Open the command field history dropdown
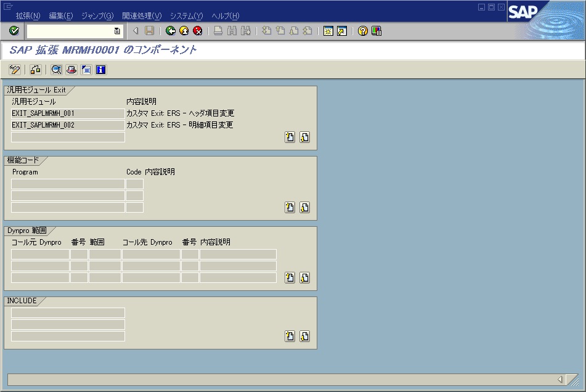 [x=117, y=31]
